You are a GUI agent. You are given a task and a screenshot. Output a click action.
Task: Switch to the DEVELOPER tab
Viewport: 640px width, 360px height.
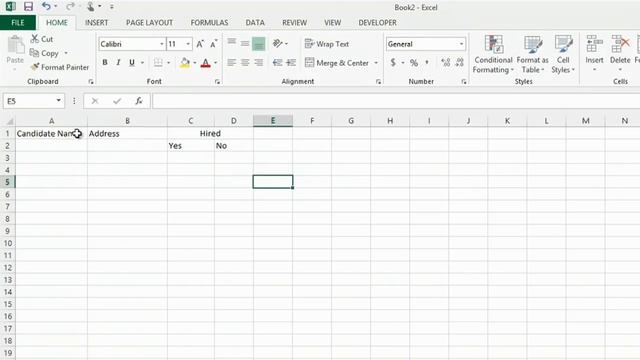tap(378, 22)
